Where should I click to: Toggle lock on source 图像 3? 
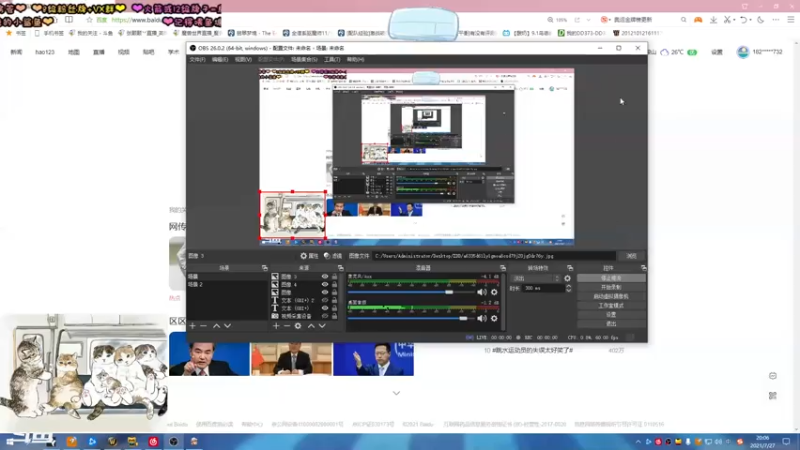click(x=335, y=277)
